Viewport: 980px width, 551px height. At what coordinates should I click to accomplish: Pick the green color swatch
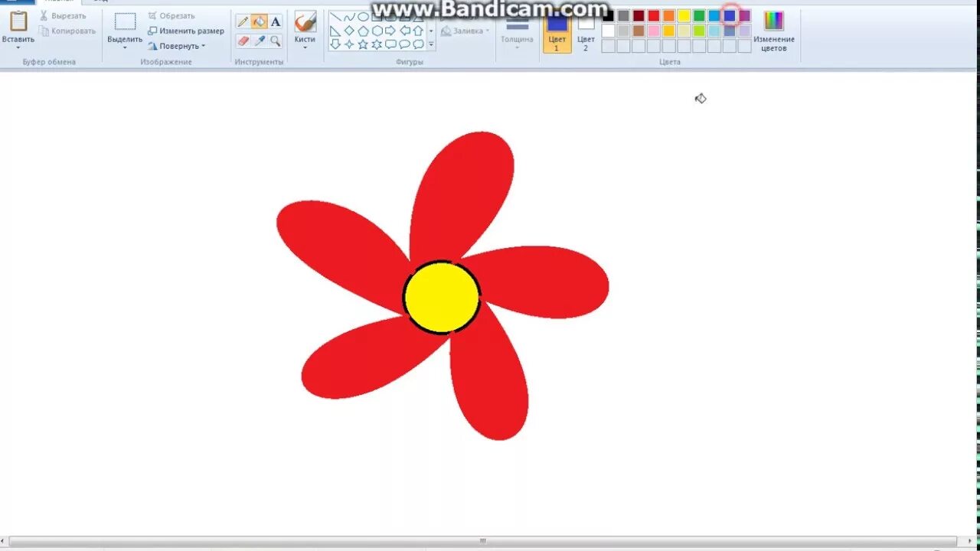tap(699, 15)
